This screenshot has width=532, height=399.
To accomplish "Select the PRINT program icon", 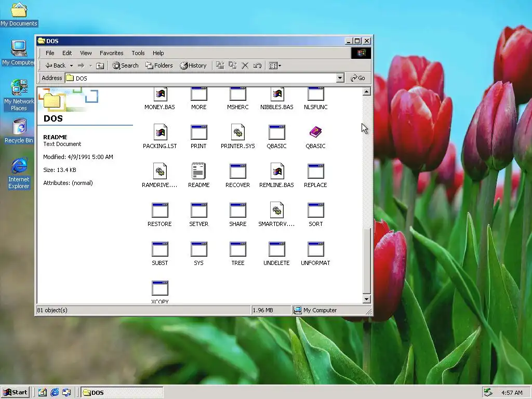I will tap(199, 132).
